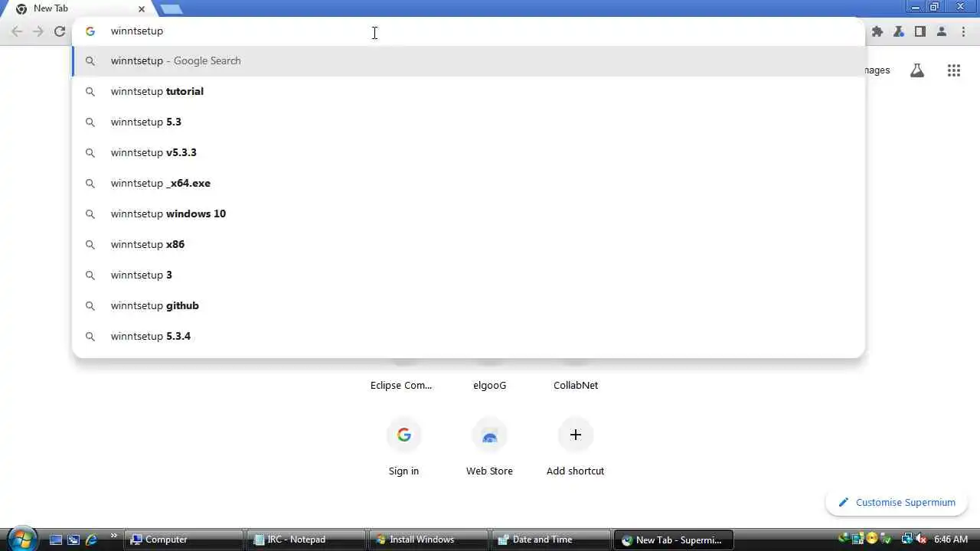Toggle the side panel icon
This screenshot has height=551, width=980.
pos(920,31)
